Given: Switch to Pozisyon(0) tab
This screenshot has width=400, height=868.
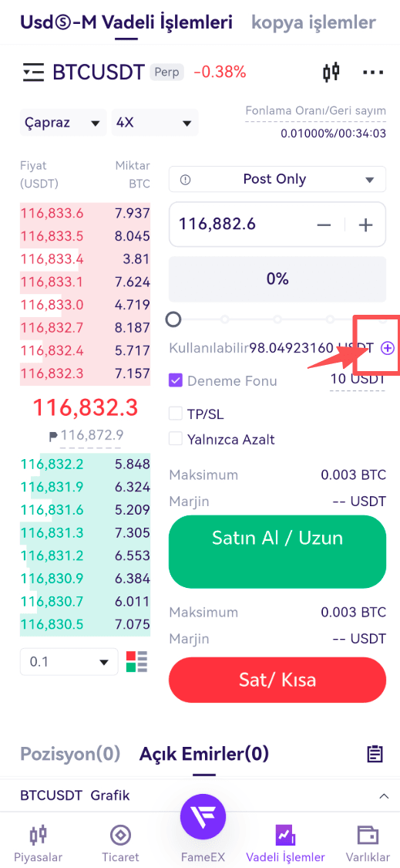Looking at the screenshot, I should [70, 753].
